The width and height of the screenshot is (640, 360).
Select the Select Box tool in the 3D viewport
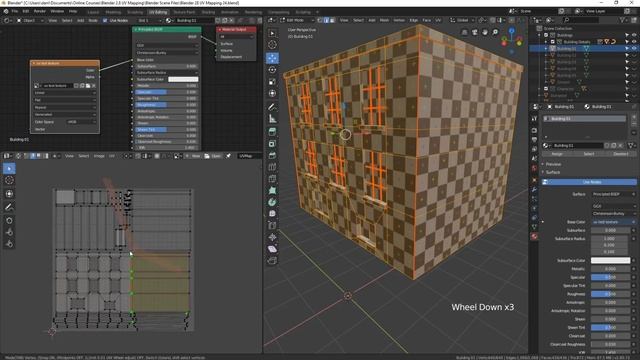click(x=272, y=33)
